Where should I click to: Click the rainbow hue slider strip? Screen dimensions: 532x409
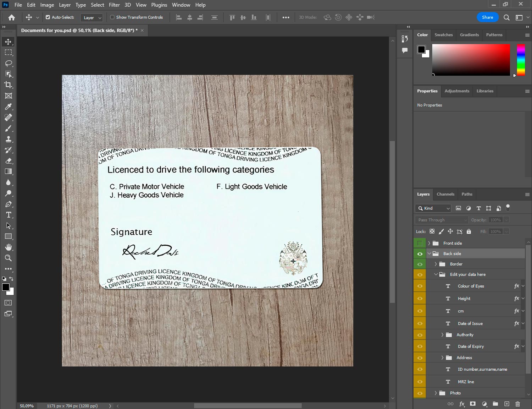tap(521, 60)
